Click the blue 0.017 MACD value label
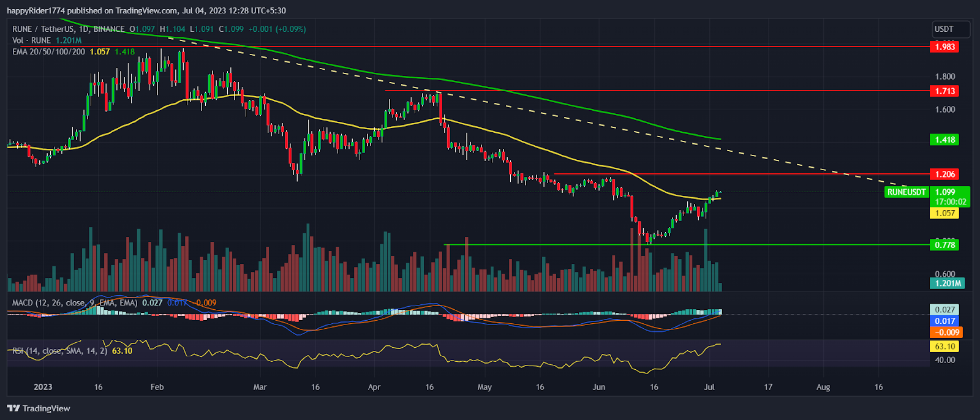This screenshot has height=420, width=980. click(x=944, y=321)
